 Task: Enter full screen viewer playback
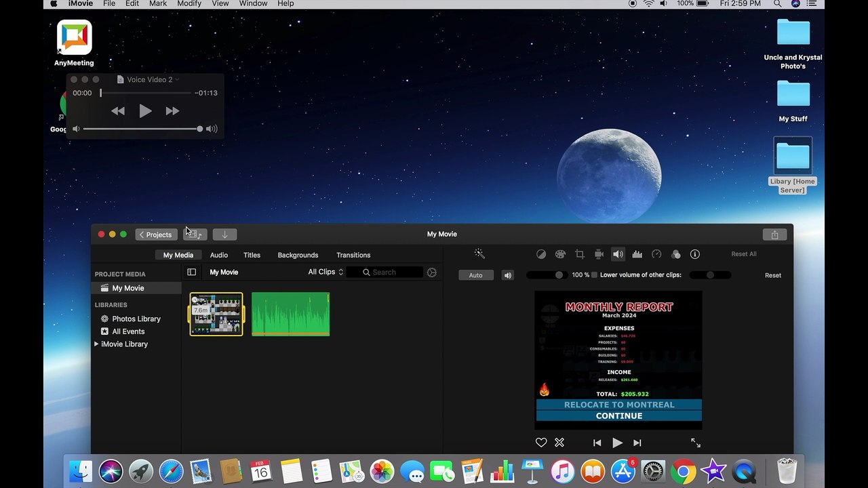[696, 443]
